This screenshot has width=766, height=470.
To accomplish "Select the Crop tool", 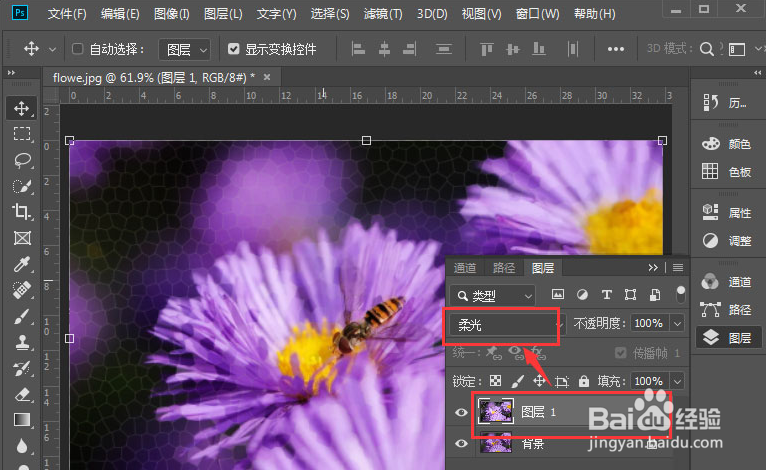I will [21, 212].
